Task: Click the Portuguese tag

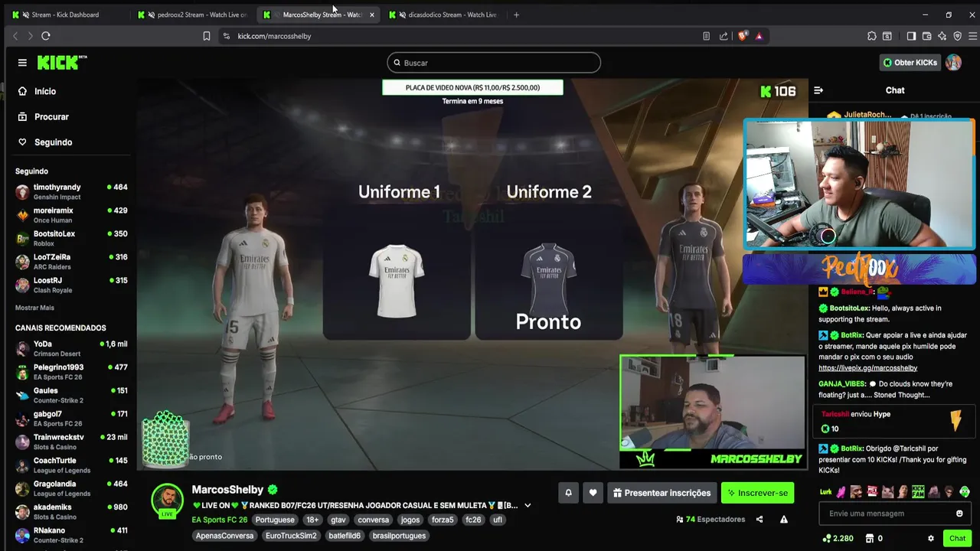Action: click(274, 520)
